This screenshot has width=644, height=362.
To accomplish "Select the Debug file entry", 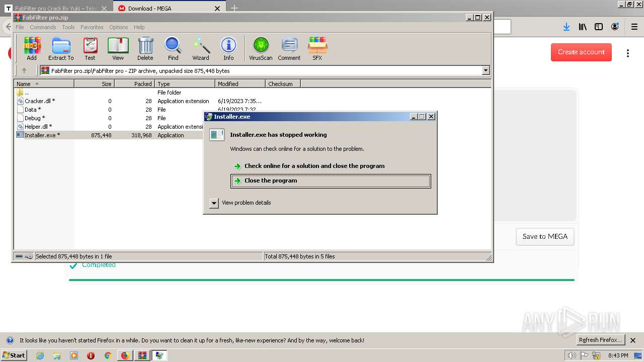I will point(31,118).
